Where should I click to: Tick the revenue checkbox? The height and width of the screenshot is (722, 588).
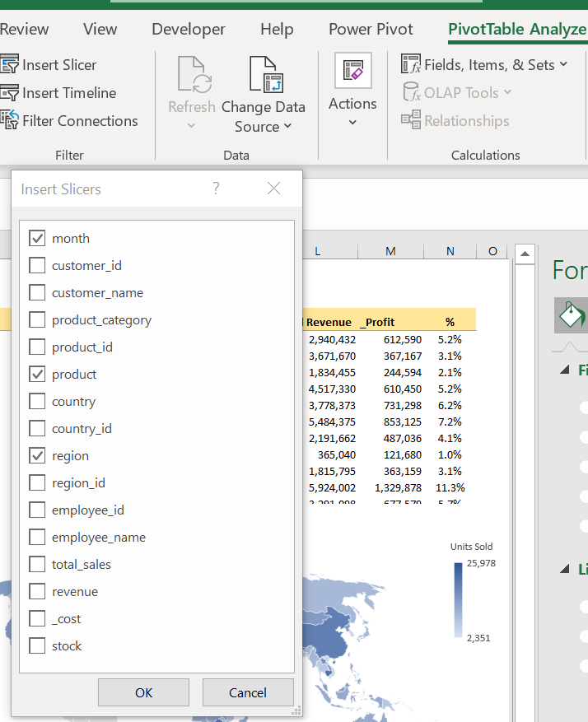pyautogui.click(x=37, y=592)
